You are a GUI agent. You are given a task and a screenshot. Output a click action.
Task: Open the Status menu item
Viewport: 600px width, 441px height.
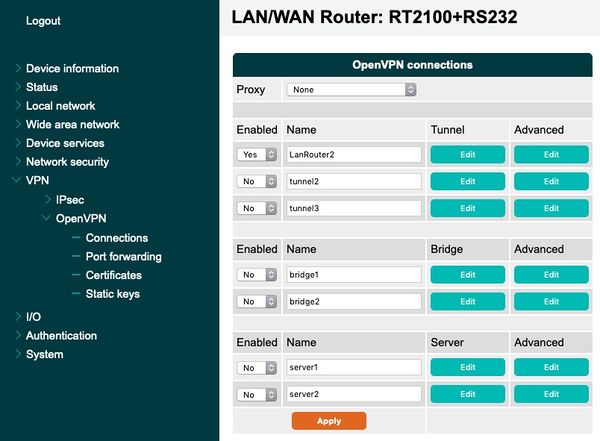(42, 87)
